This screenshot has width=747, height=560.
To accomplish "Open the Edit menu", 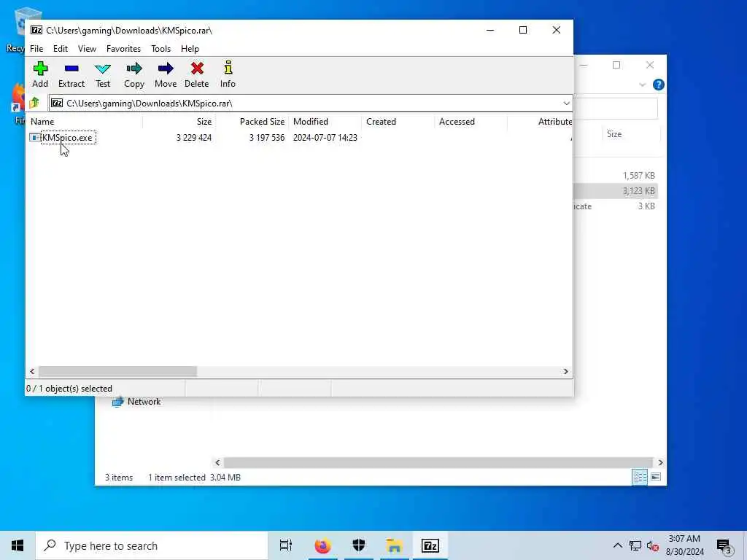I will 61,49.
